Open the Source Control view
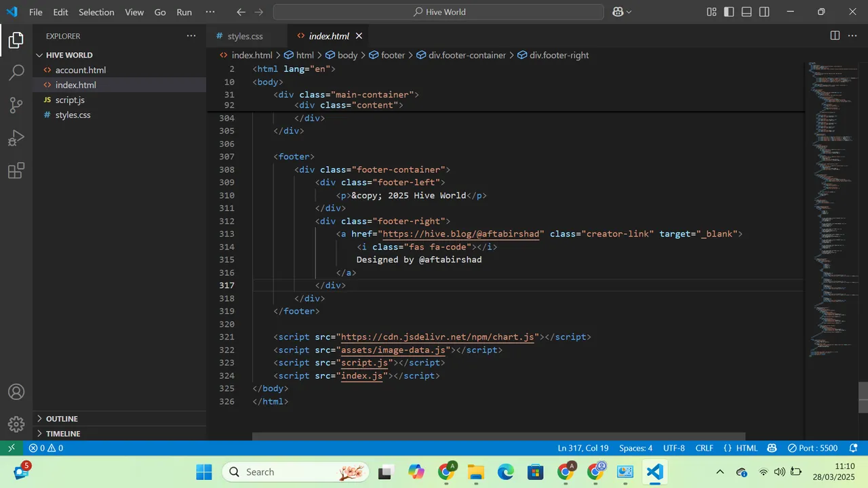This screenshot has height=488, width=868. tap(16, 105)
